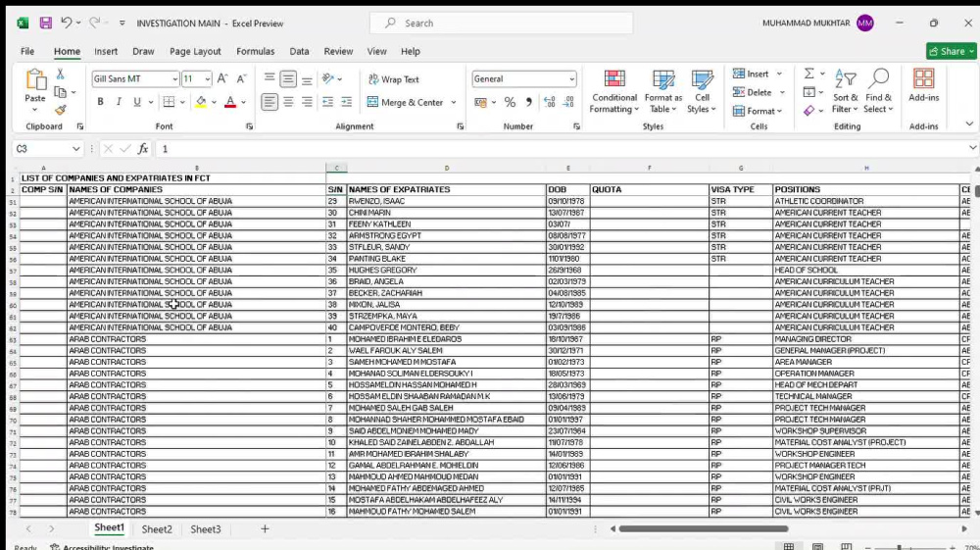Open the font name dropdown Gill Sans MT
The width and height of the screenshot is (980, 550).
click(175, 78)
